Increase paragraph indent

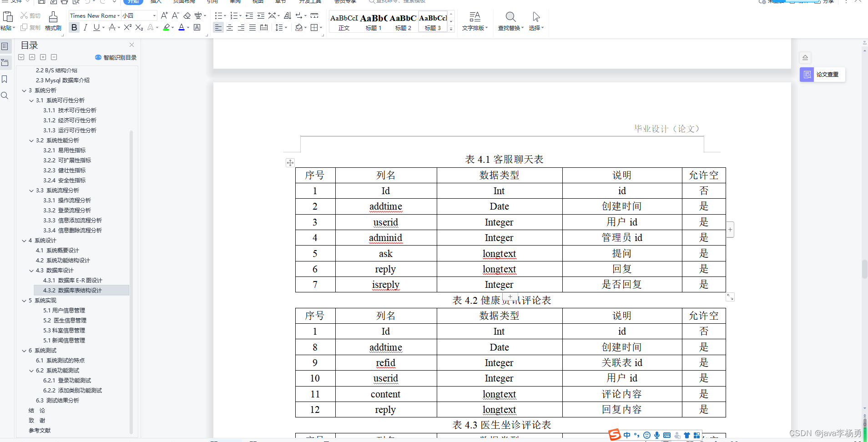click(261, 16)
